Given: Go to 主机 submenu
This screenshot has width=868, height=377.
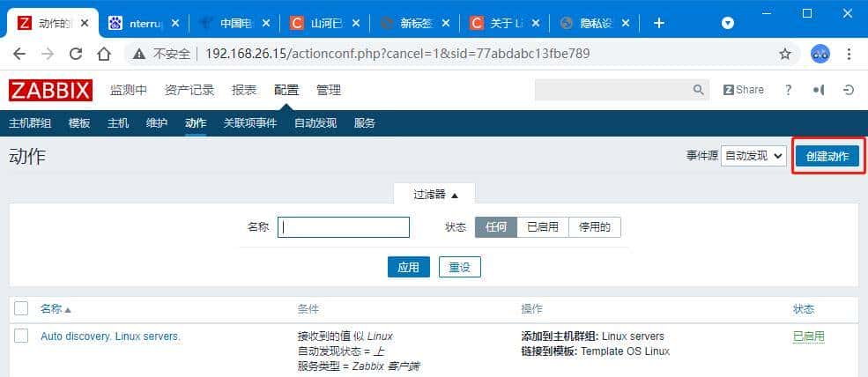Looking at the screenshot, I should pyautogui.click(x=118, y=123).
